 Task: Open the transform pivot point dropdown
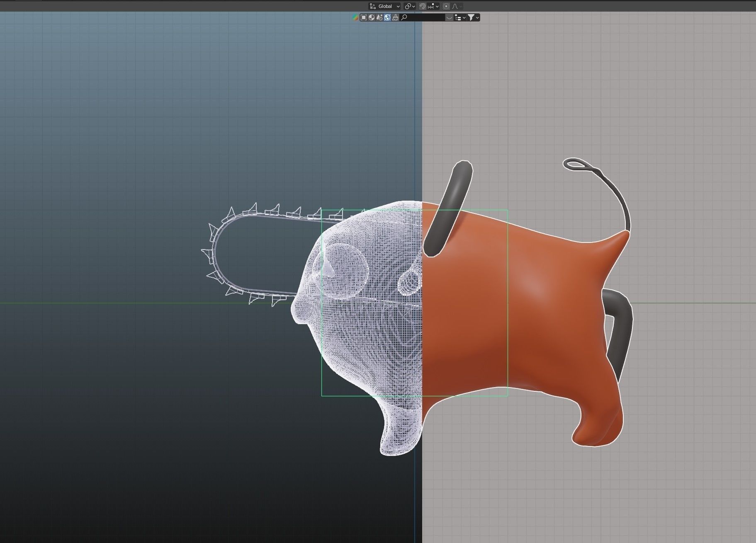pyautogui.click(x=410, y=6)
